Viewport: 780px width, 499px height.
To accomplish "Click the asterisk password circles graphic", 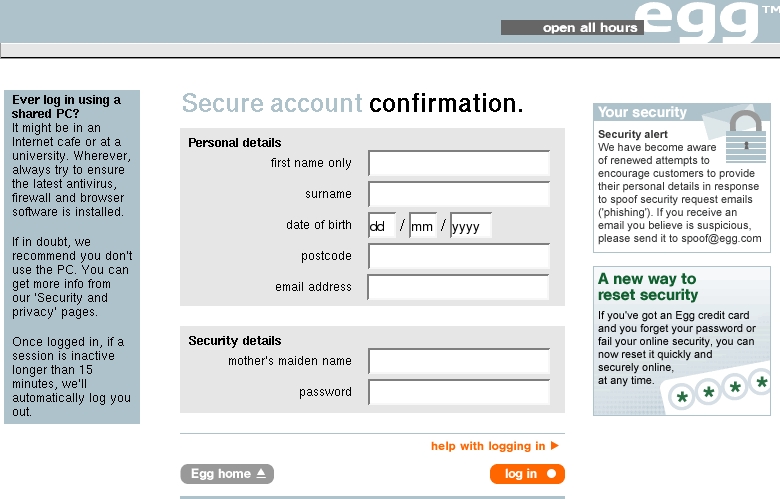I will [719, 392].
